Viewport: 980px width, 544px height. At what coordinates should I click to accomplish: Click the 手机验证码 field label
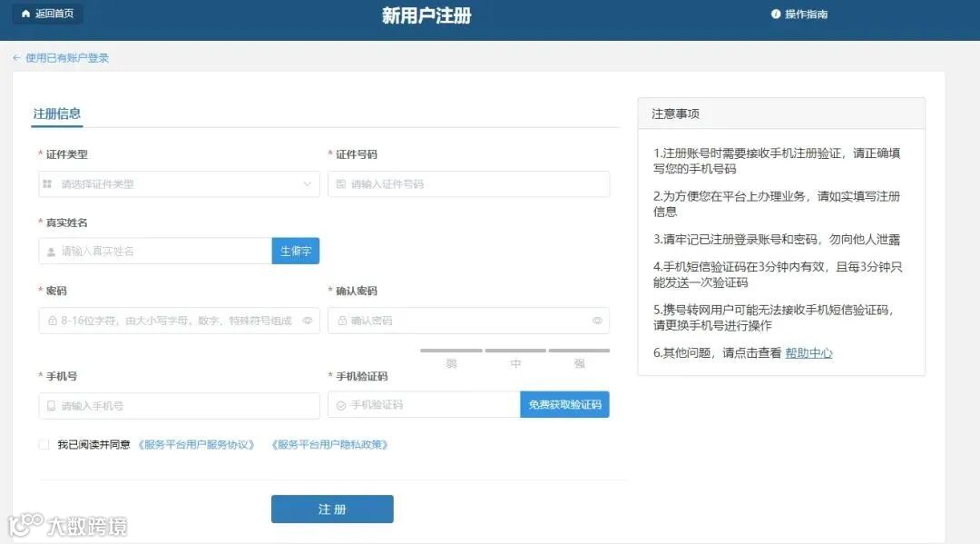coord(362,376)
